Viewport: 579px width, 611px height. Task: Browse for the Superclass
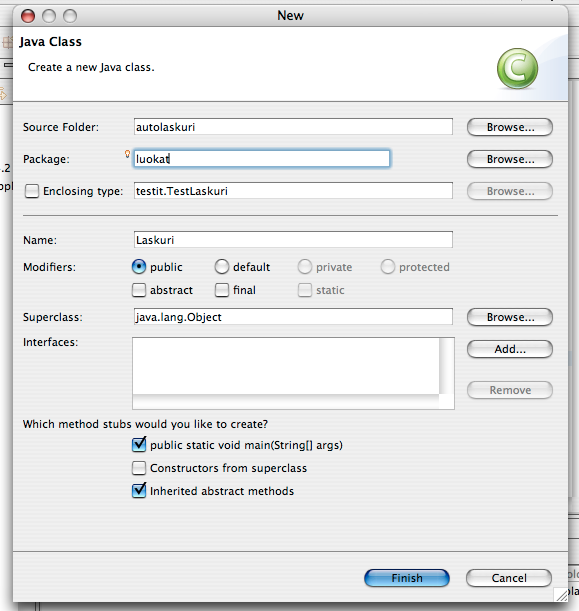pyautogui.click(x=510, y=317)
